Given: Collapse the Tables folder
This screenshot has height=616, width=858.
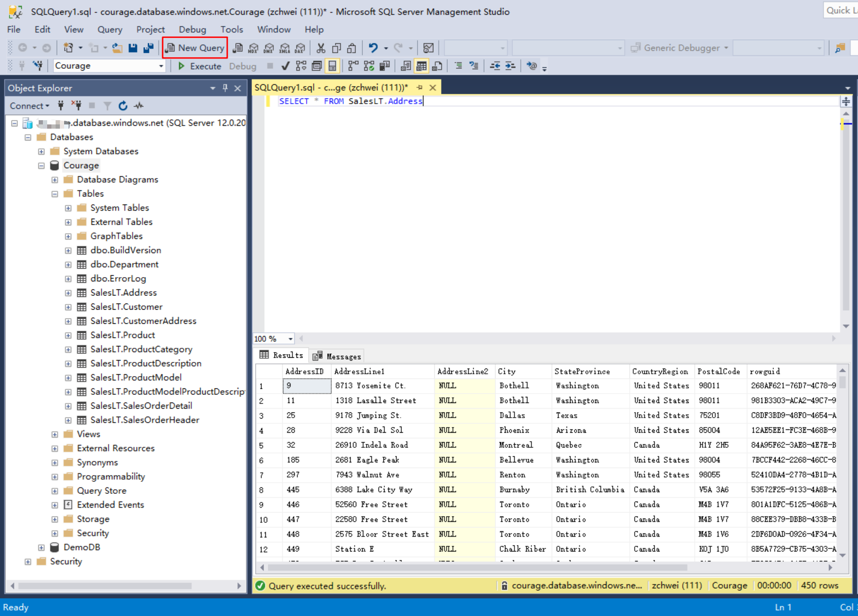Looking at the screenshot, I should pos(55,194).
